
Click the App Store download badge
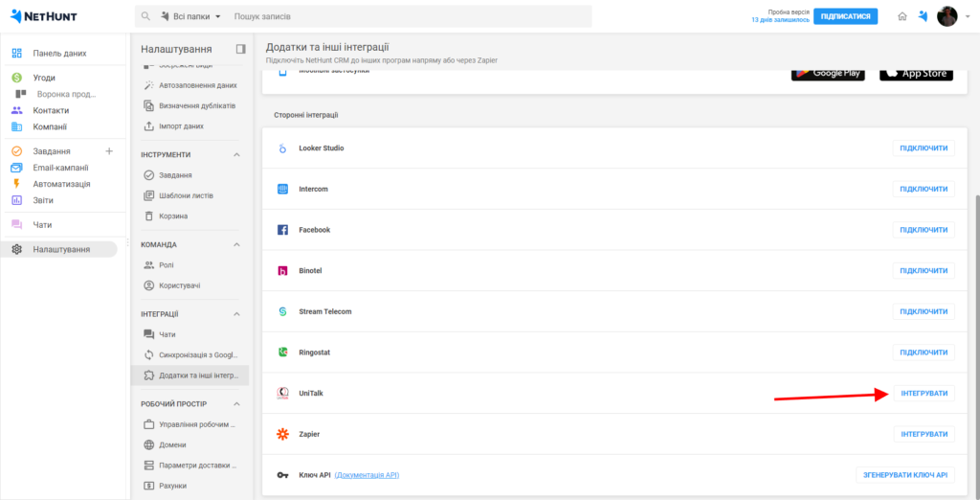pyautogui.click(x=916, y=72)
